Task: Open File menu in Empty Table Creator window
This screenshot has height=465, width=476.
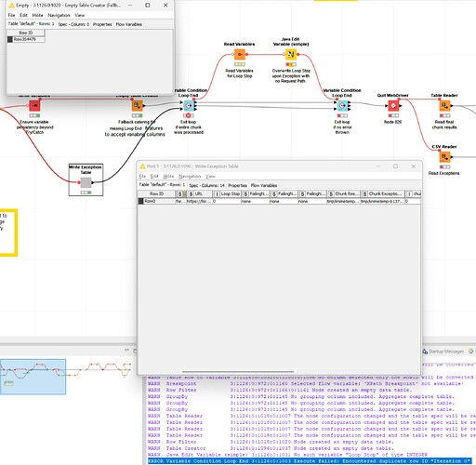Action: click(11, 15)
